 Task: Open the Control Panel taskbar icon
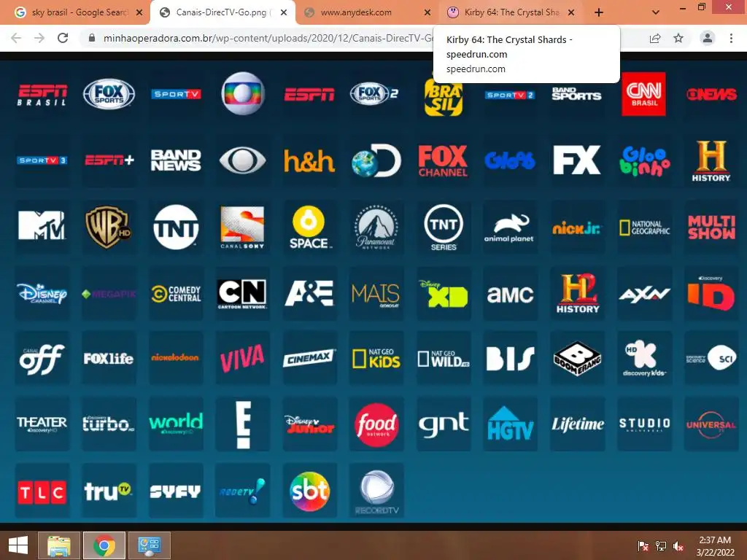tap(149, 545)
